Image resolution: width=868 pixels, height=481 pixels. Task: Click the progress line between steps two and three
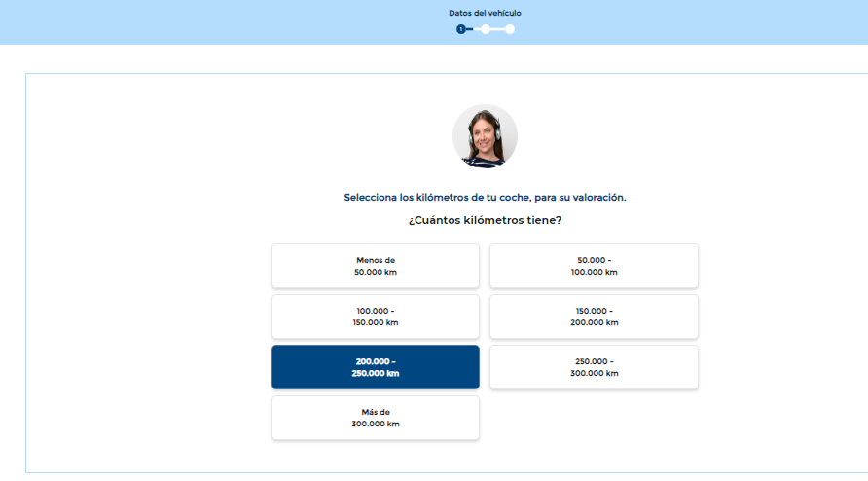tap(498, 29)
